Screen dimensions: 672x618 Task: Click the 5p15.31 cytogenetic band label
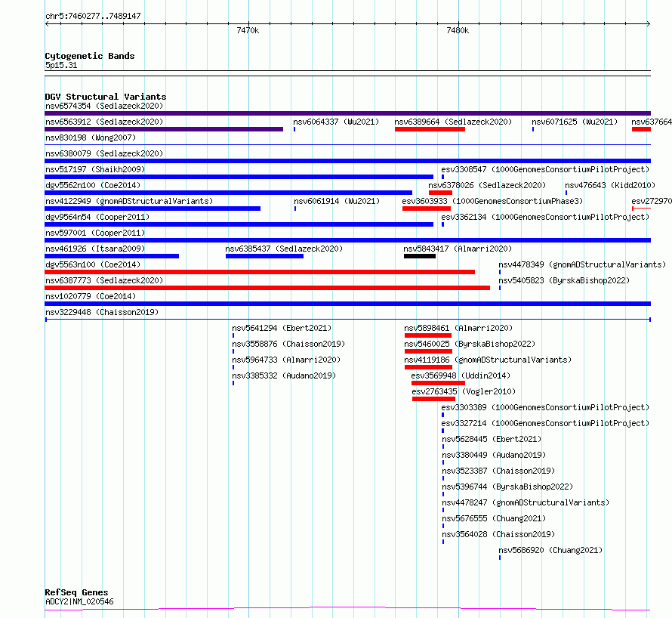coord(61,65)
